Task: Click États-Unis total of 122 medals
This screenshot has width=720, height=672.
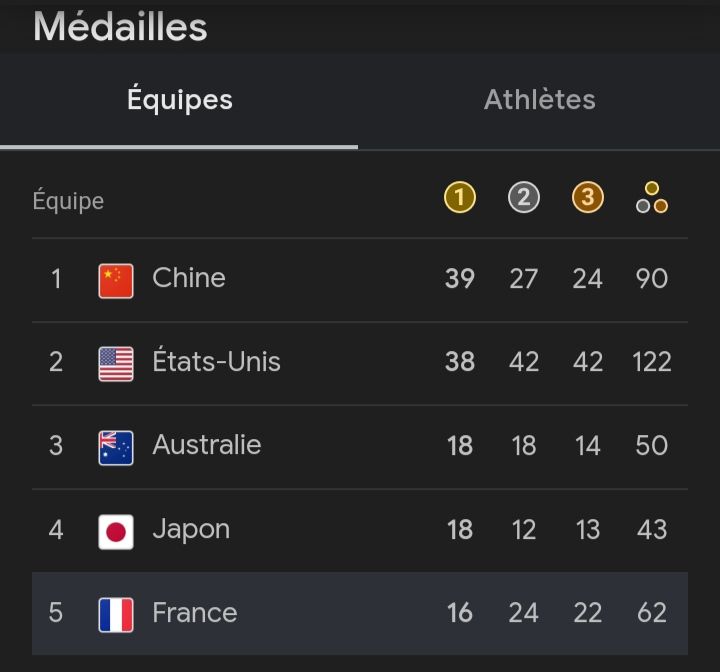Action: (652, 362)
